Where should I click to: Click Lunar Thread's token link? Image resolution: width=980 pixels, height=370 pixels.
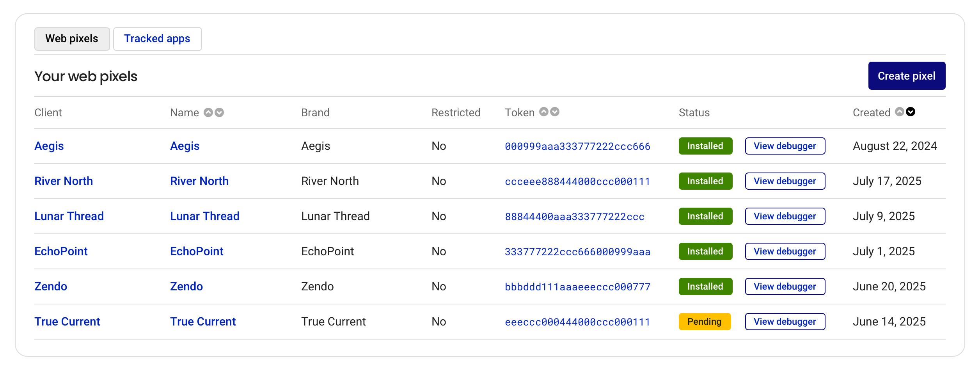pyautogui.click(x=574, y=217)
